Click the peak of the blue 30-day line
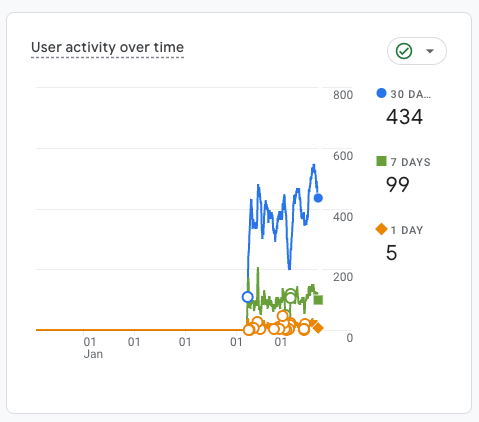This screenshot has height=422, width=479. point(314,165)
